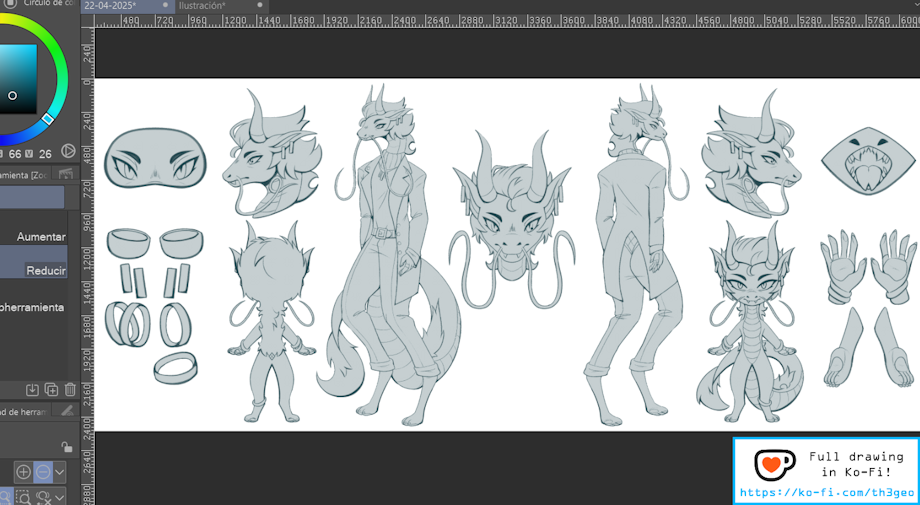Select the zoom out minus icon

coord(43,471)
